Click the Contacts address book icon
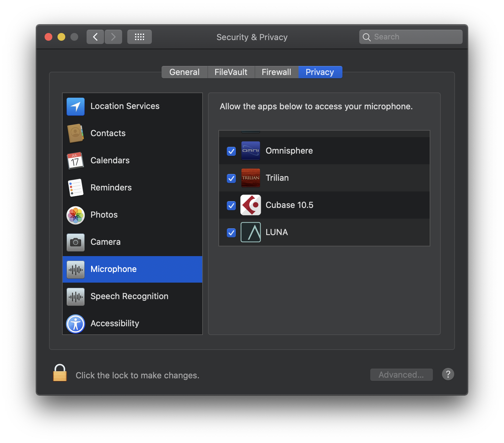The height and width of the screenshot is (443, 504). (76, 133)
